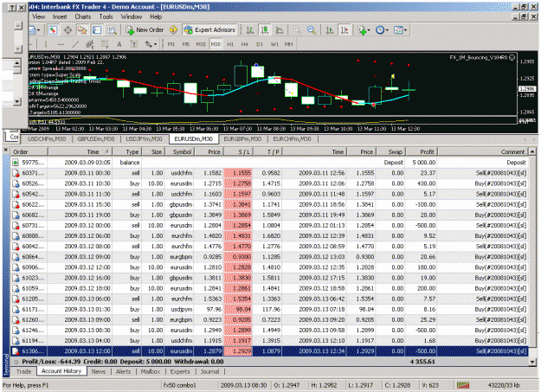
Task: Zoom in on the chart
Action: tap(296, 30)
